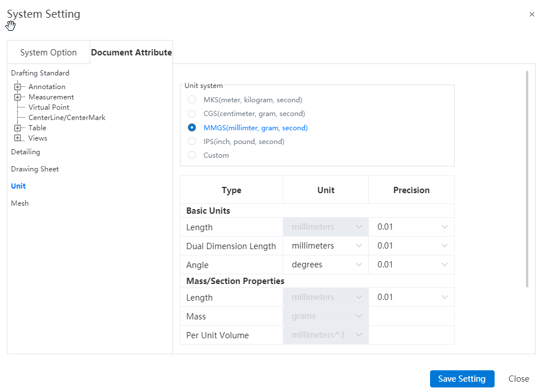This screenshot has height=392, width=542.
Task: Open the Angle unit dropdown (degrees)
Action: (x=326, y=265)
